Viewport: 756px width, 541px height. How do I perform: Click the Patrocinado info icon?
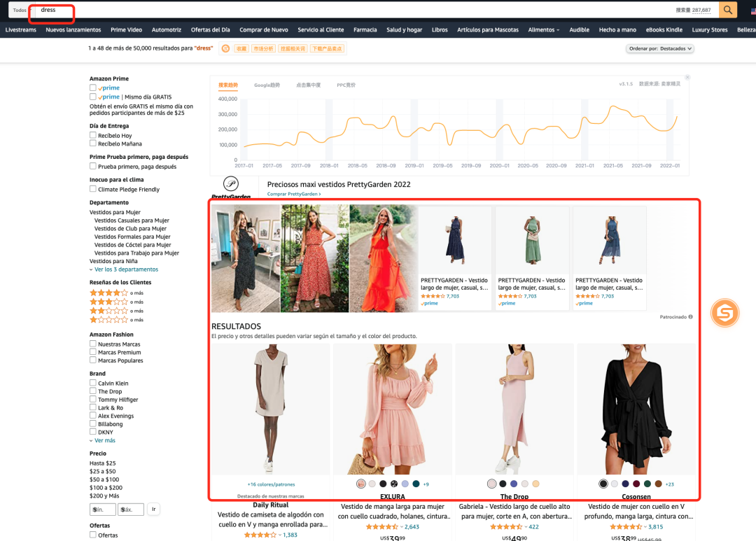pos(690,317)
